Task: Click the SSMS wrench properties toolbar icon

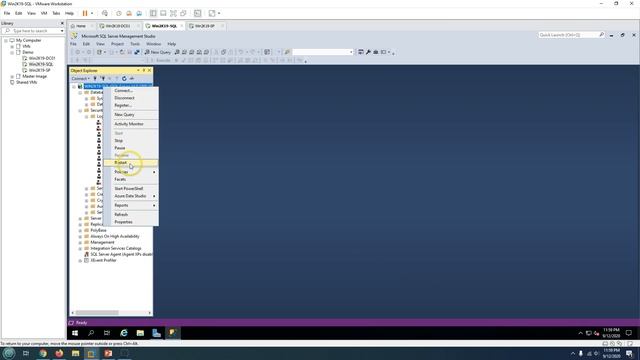Action: [368, 52]
